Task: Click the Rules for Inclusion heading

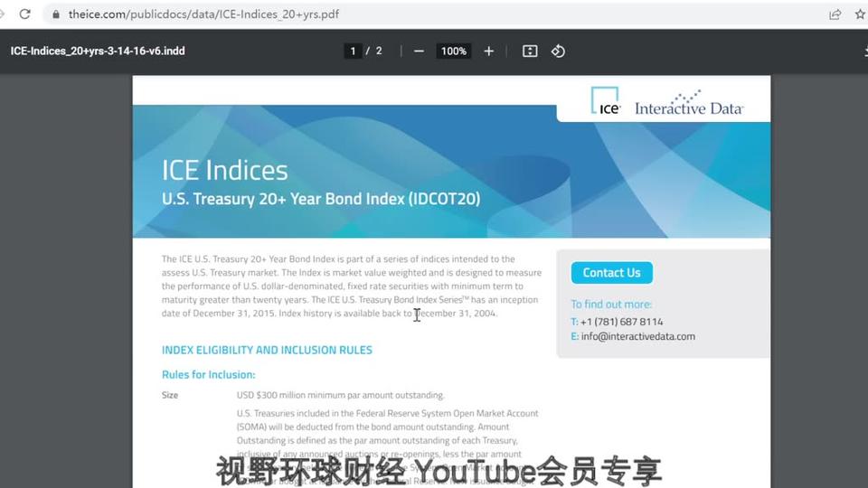Action: click(x=208, y=374)
